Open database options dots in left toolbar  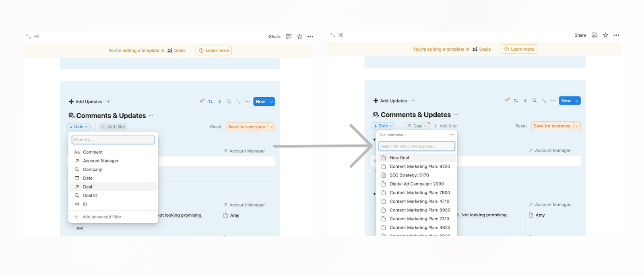248,102
